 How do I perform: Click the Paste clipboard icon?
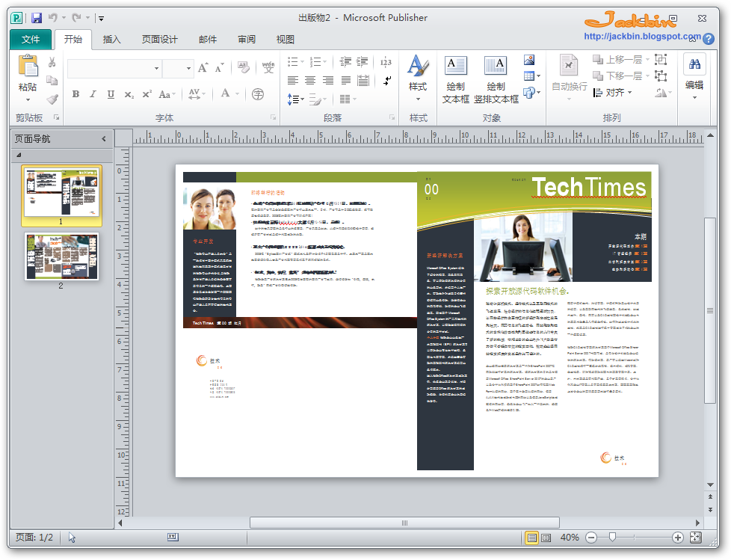point(28,66)
